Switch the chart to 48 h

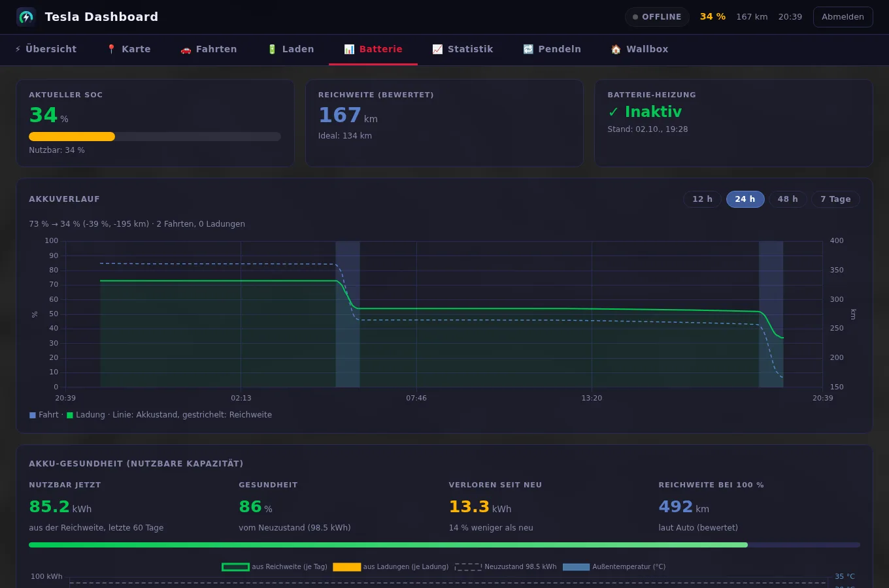pos(788,199)
